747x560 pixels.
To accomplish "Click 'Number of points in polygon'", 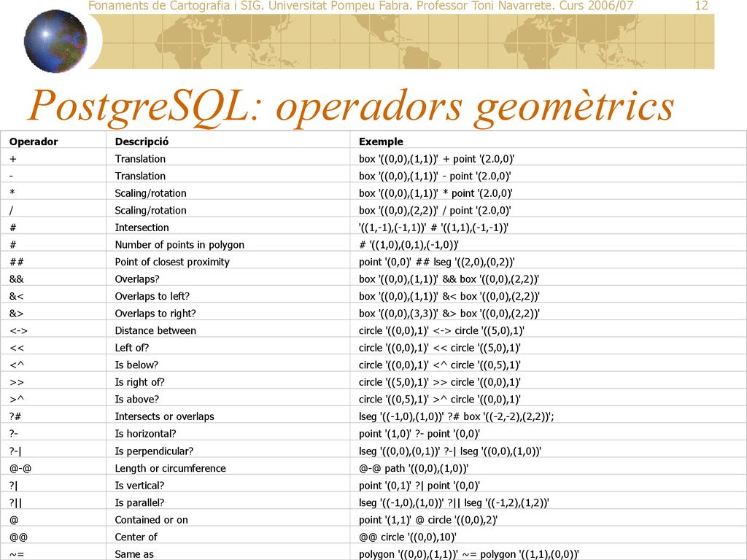I will click(179, 245).
